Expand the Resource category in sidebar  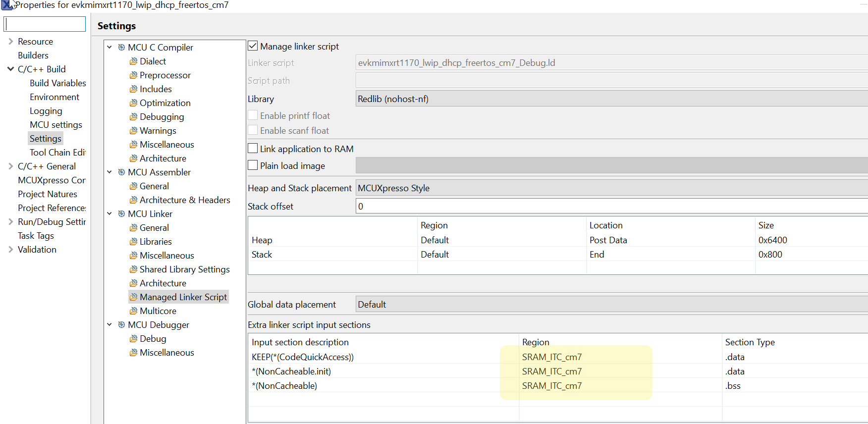(10, 42)
